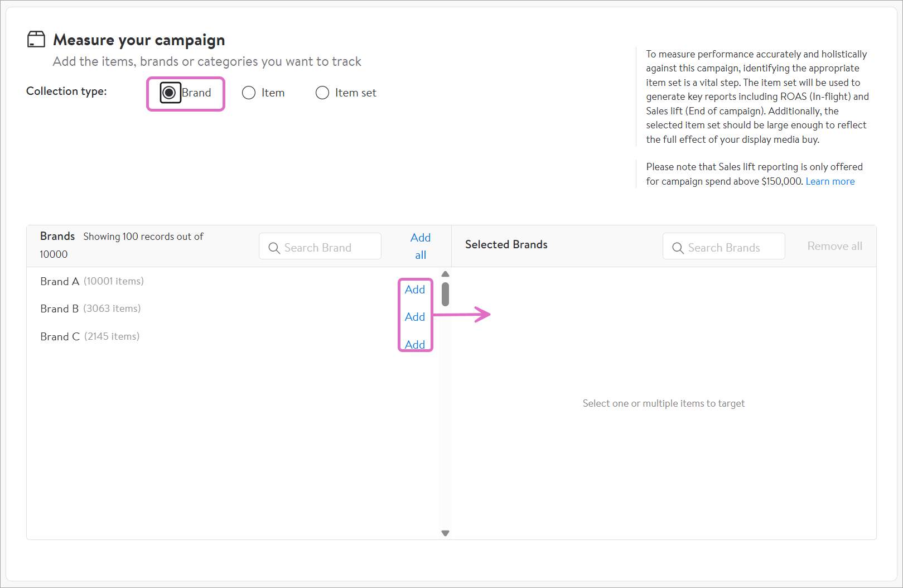Image resolution: width=903 pixels, height=588 pixels.
Task: Click magnifier icon in Search Brands field
Action: pyautogui.click(x=678, y=248)
